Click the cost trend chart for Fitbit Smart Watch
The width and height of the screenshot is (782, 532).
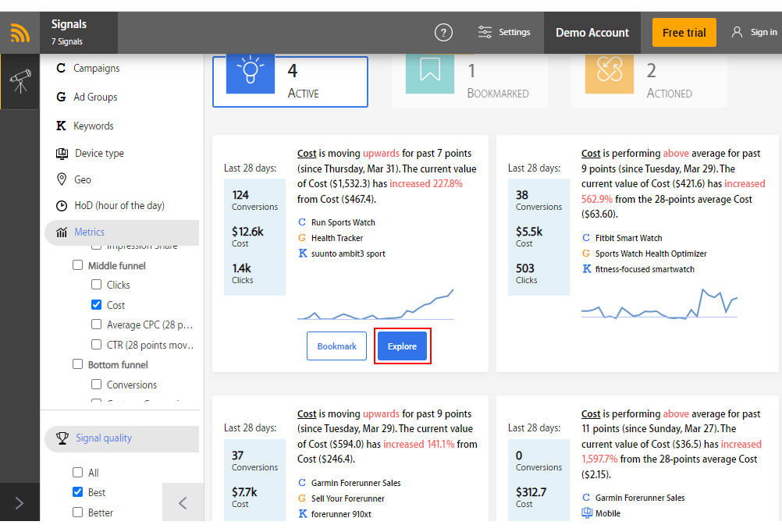[659, 303]
